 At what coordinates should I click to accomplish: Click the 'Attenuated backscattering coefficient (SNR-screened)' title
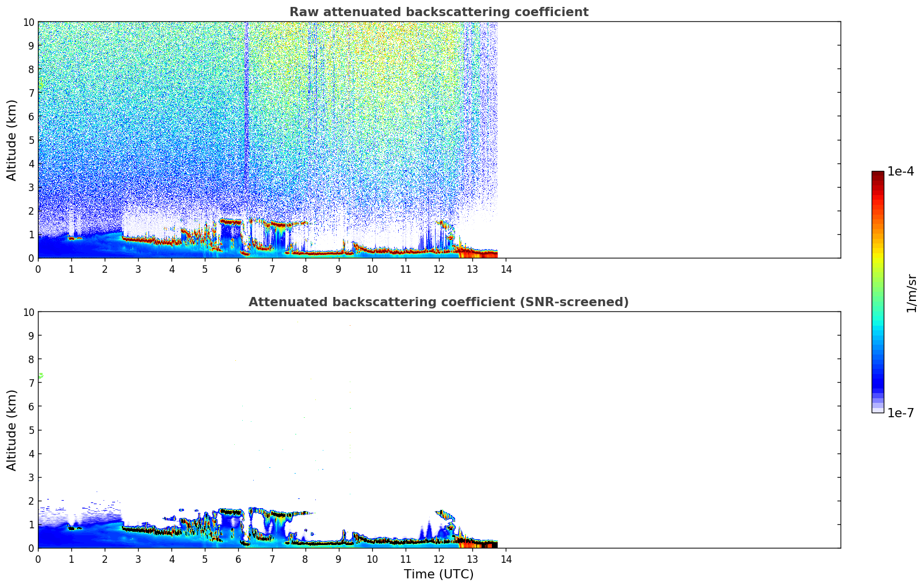(438, 302)
